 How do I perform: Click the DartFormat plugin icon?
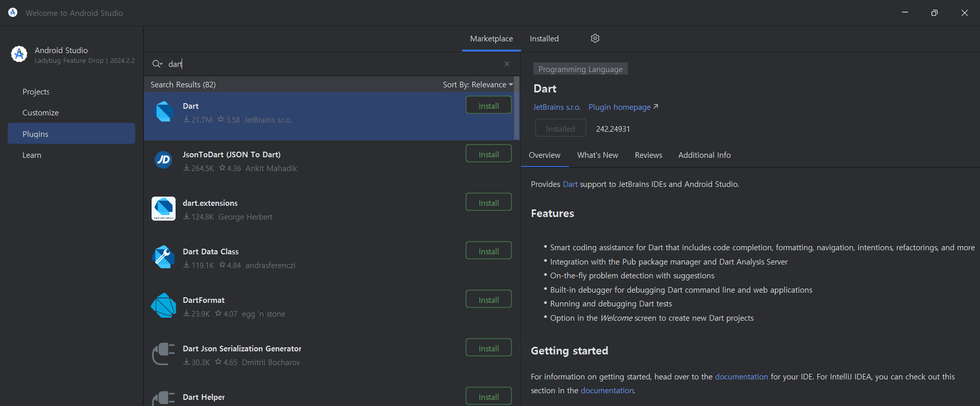click(x=163, y=305)
